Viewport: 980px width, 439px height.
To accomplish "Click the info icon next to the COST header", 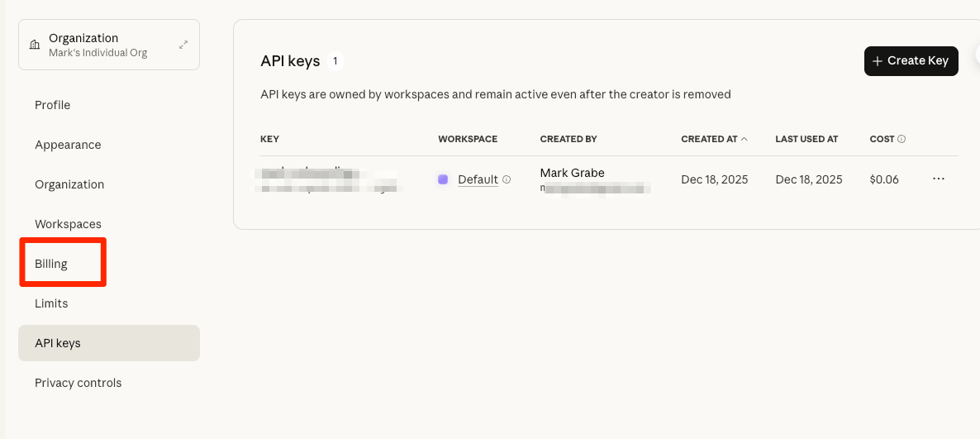I will coord(902,139).
